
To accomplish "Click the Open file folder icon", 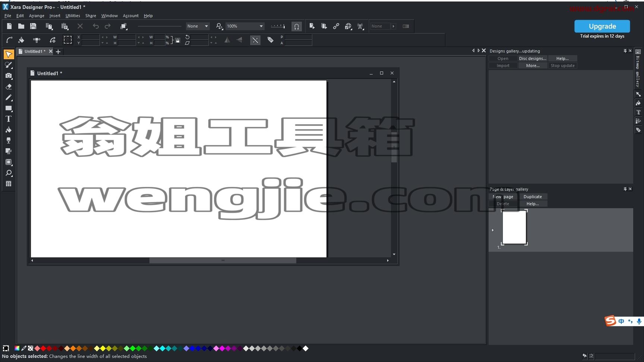I will point(21,26).
